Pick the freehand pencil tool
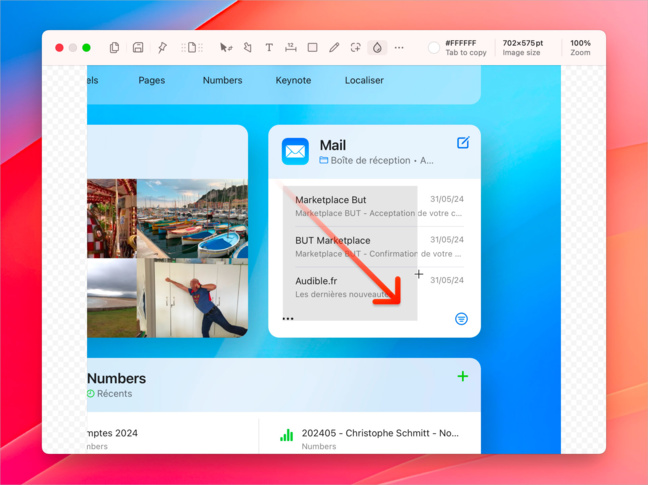Viewport: 648px width, 485px height. point(334,48)
